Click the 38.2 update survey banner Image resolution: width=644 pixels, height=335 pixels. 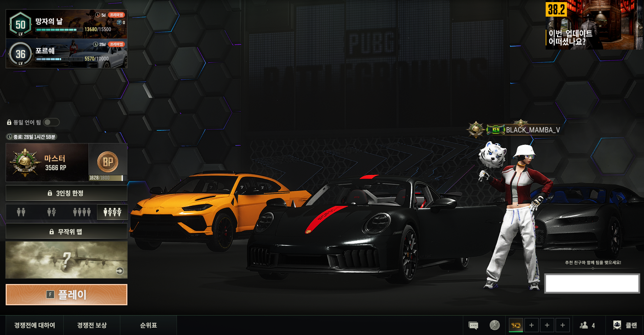[x=594, y=25]
